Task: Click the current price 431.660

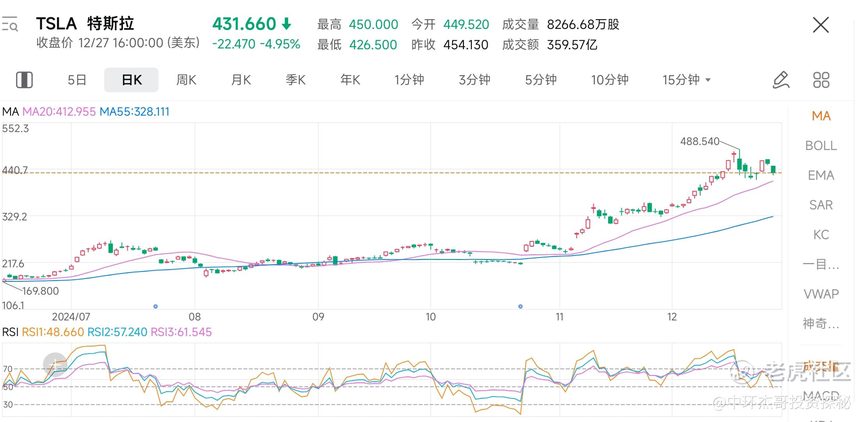Action: 244,24
